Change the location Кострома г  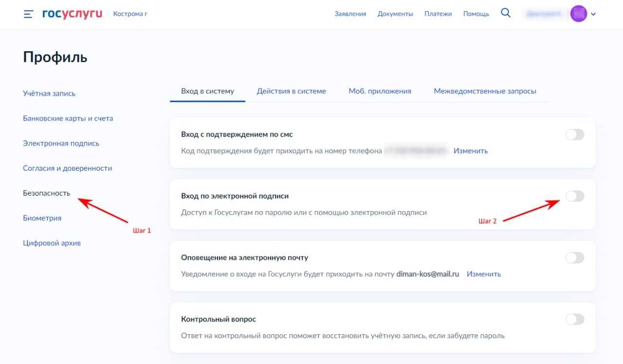130,14
